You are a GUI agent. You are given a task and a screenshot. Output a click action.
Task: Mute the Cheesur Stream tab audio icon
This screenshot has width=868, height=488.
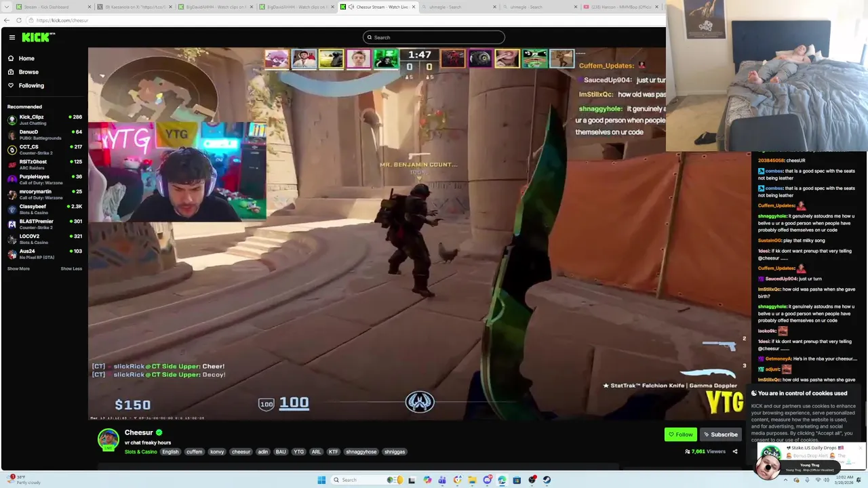(x=351, y=7)
